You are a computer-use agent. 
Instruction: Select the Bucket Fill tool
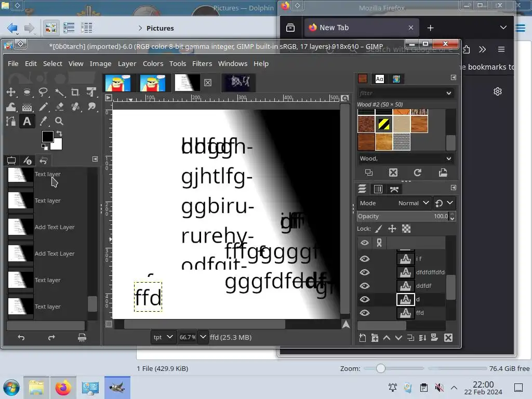27,107
